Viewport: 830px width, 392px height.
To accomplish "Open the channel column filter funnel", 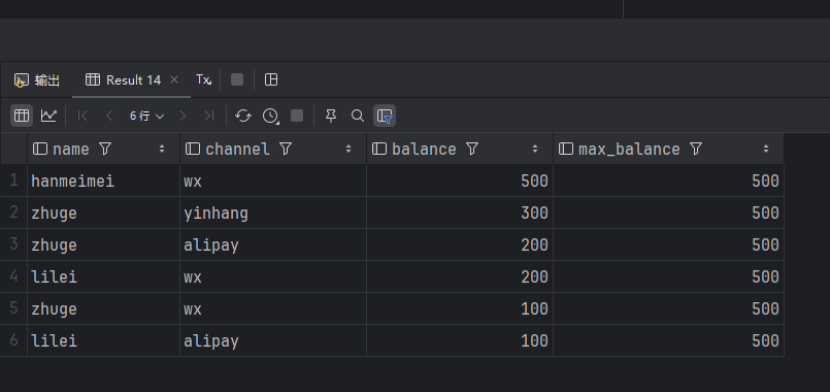I will pos(285,149).
